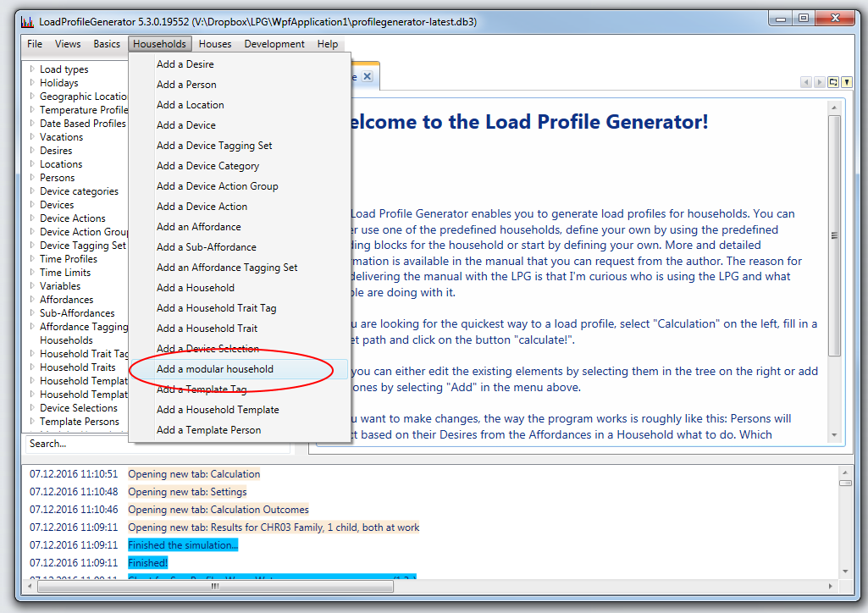Click the welcome page scrollbar up arrow
Screen dimensions: 868x613
[x=834, y=107]
